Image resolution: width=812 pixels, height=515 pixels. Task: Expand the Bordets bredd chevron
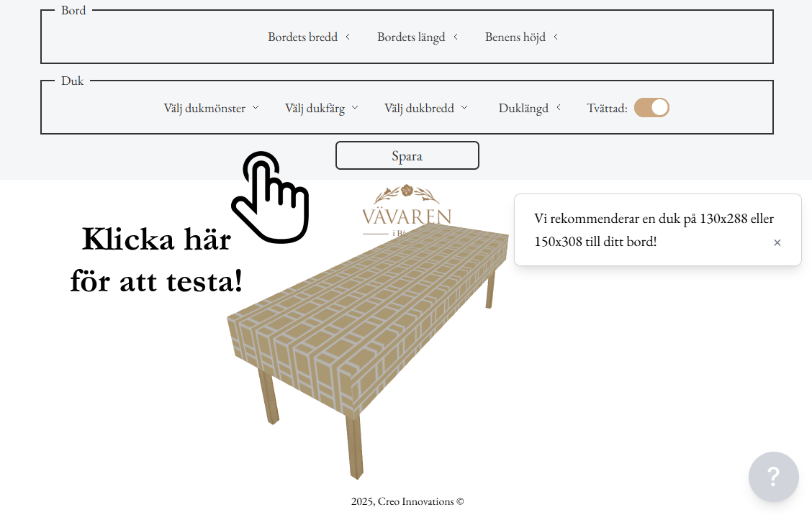pyautogui.click(x=348, y=37)
